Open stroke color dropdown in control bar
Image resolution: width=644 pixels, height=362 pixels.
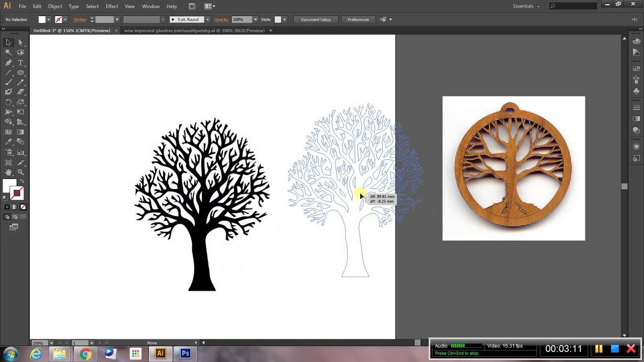[x=65, y=20]
